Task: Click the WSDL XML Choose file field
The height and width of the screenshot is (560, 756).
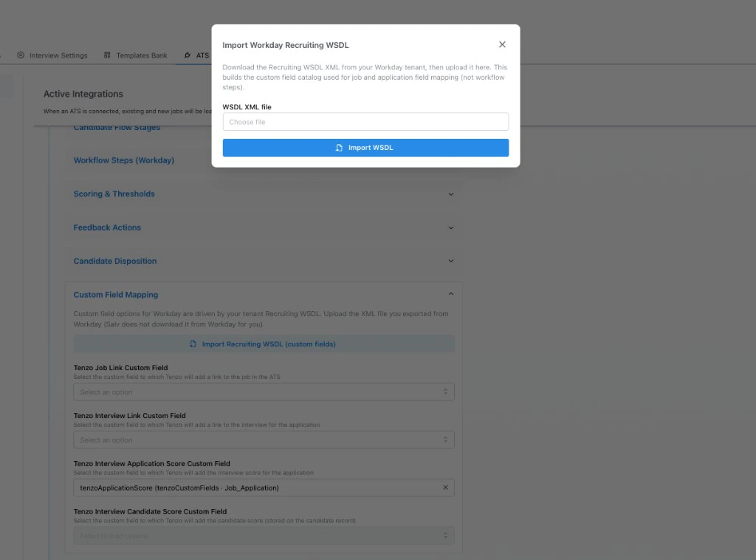Action: coord(365,122)
